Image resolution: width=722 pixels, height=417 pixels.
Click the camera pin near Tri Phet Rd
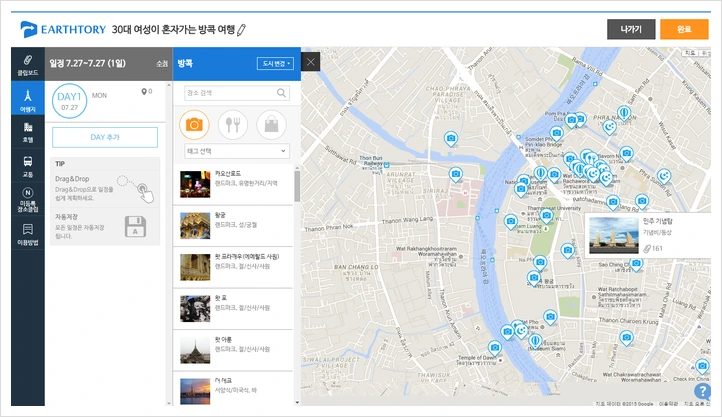coord(626,338)
